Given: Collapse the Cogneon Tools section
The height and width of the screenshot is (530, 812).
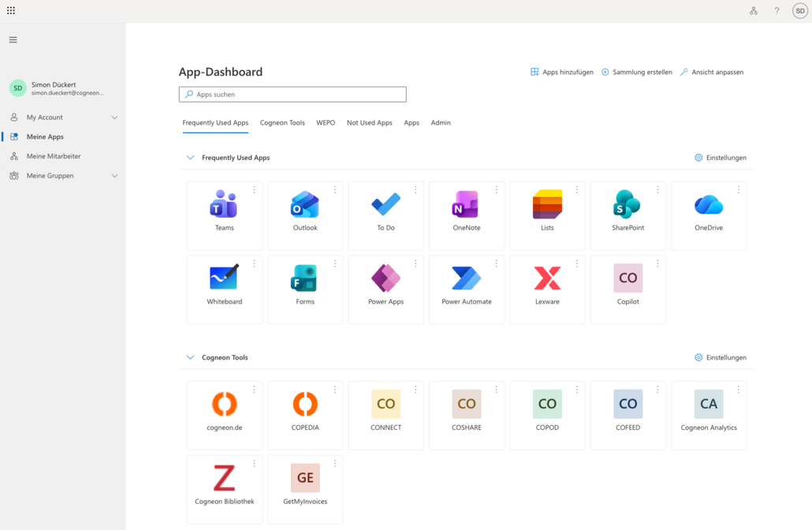Looking at the screenshot, I should pyautogui.click(x=190, y=357).
